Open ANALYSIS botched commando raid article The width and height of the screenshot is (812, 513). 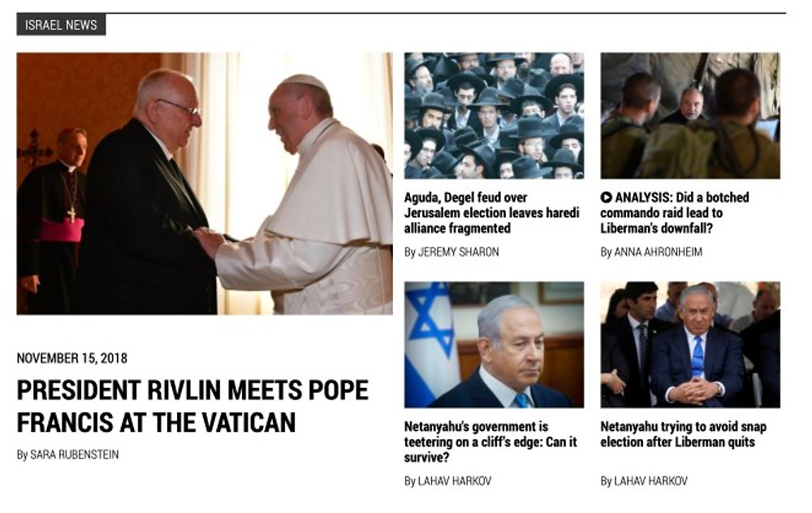tap(675, 213)
